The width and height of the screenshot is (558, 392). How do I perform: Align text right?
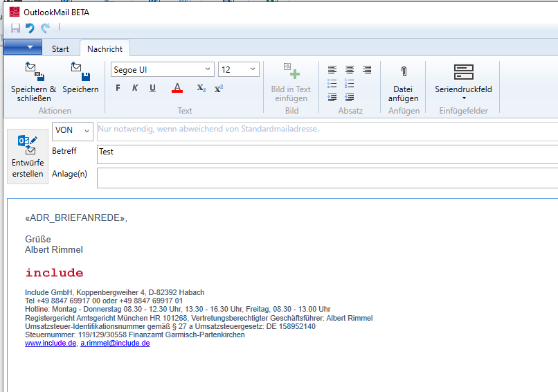coord(367,70)
